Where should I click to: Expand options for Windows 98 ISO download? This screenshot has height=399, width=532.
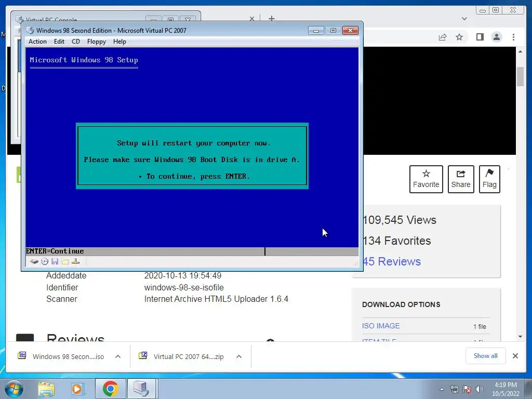pos(118,356)
